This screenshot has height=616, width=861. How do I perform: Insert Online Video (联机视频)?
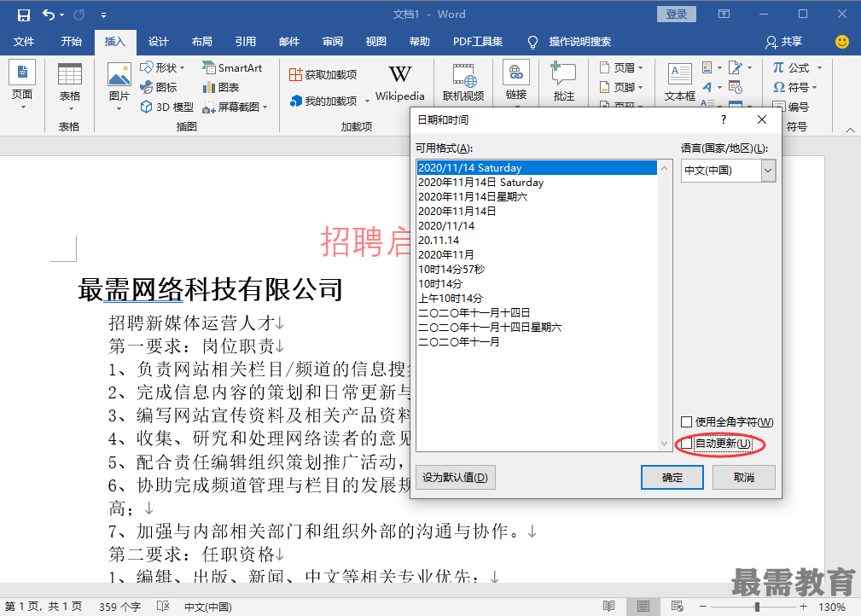click(x=463, y=83)
